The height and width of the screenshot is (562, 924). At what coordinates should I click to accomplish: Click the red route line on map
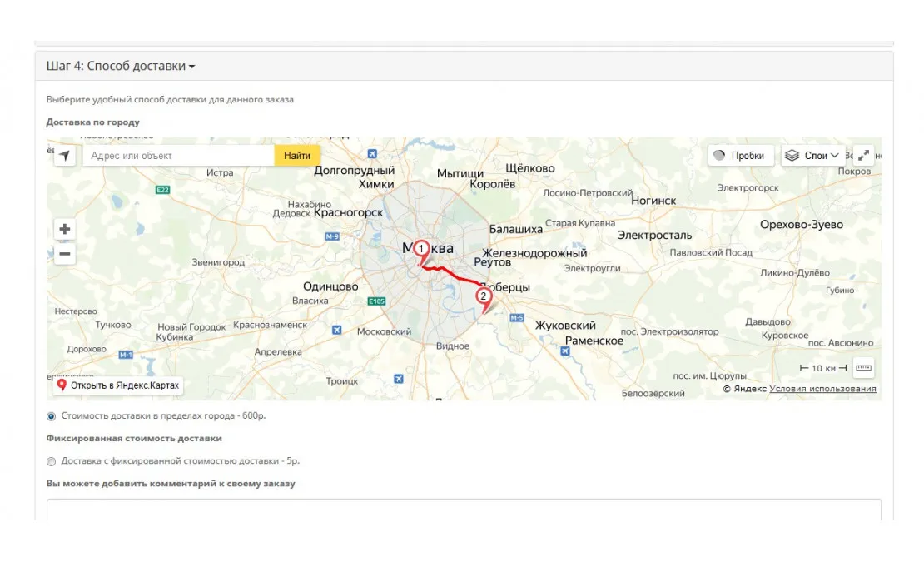coord(453,274)
